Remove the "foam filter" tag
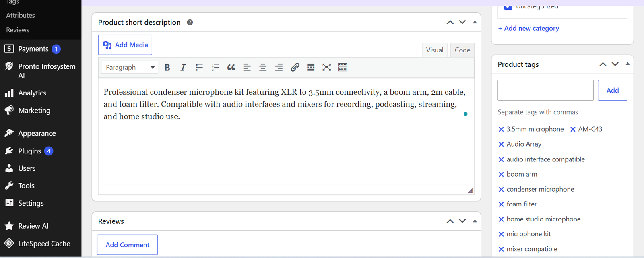The height and width of the screenshot is (258, 644). [501, 204]
